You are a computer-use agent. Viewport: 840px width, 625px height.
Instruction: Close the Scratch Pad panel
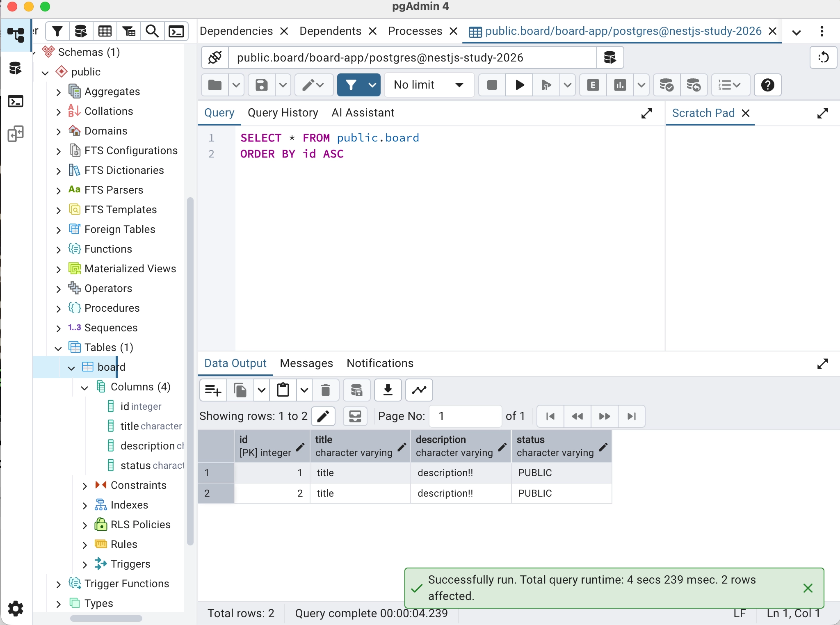[746, 113]
